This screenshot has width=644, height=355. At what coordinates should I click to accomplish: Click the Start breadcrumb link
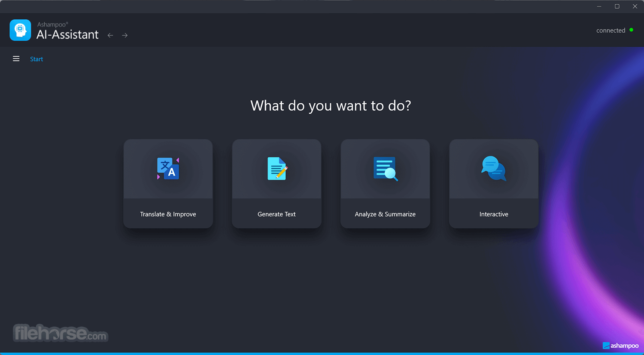tap(36, 59)
